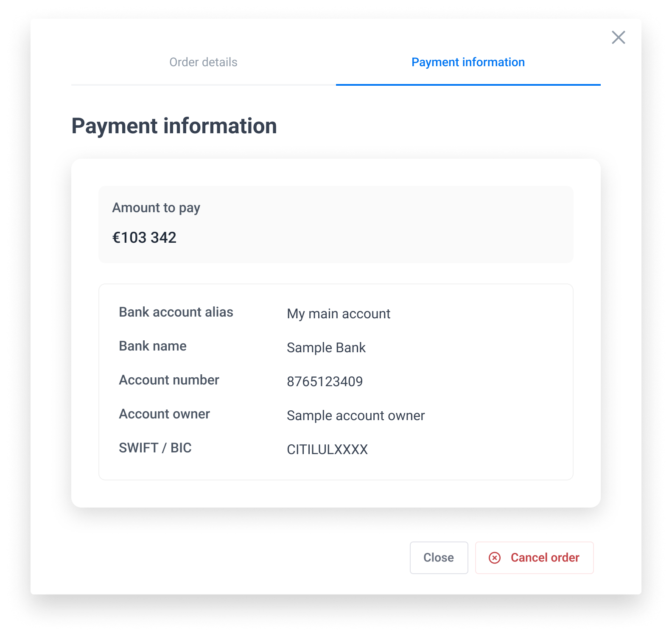Screen dimensions: 672x637
Task: Click the Bank name label
Action: [x=153, y=346]
